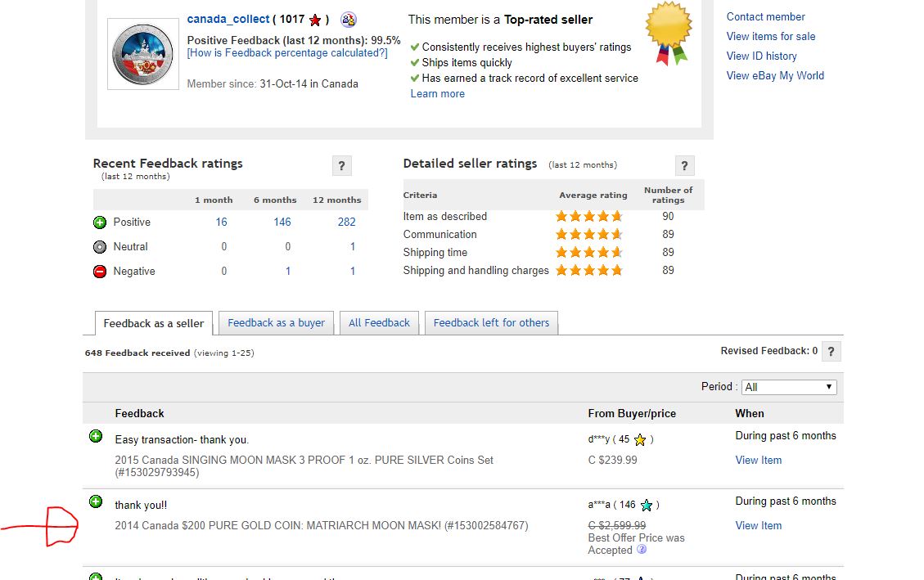Viewport: 924px width, 580px height.
Task: Click Contact member link
Action: (x=765, y=16)
